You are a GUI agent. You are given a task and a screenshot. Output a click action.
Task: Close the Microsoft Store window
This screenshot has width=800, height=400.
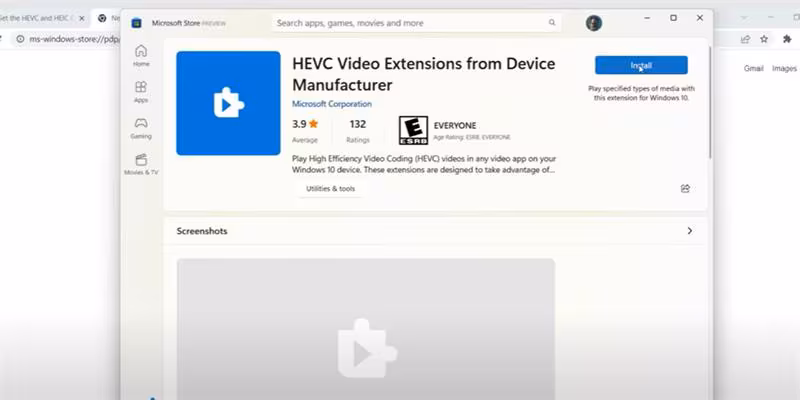(700, 18)
